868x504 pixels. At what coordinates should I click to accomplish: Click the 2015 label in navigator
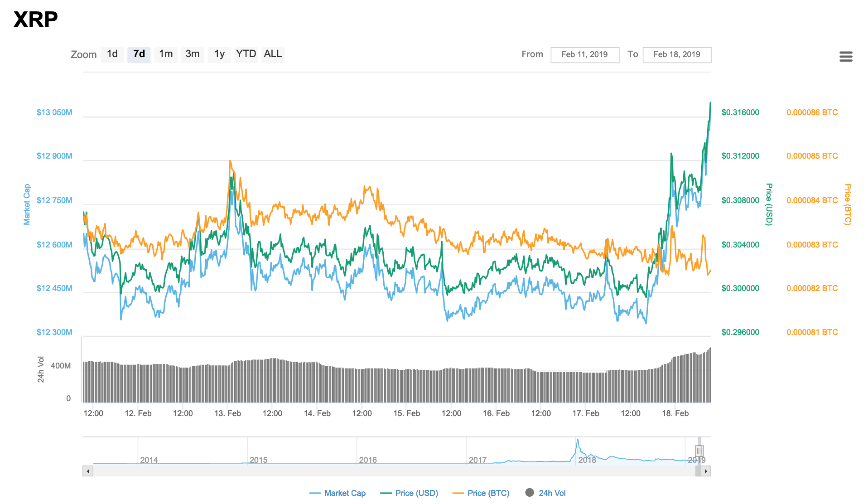click(259, 460)
